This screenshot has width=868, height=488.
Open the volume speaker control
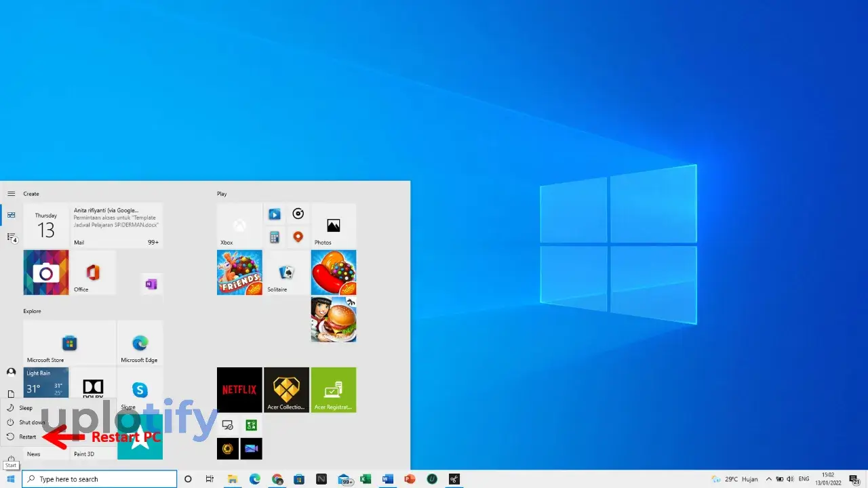(x=790, y=479)
